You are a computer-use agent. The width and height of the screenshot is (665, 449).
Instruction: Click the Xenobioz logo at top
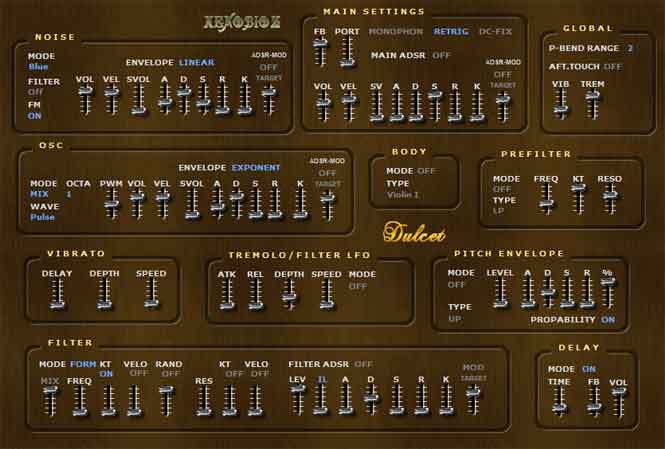[x=242, y=22]
